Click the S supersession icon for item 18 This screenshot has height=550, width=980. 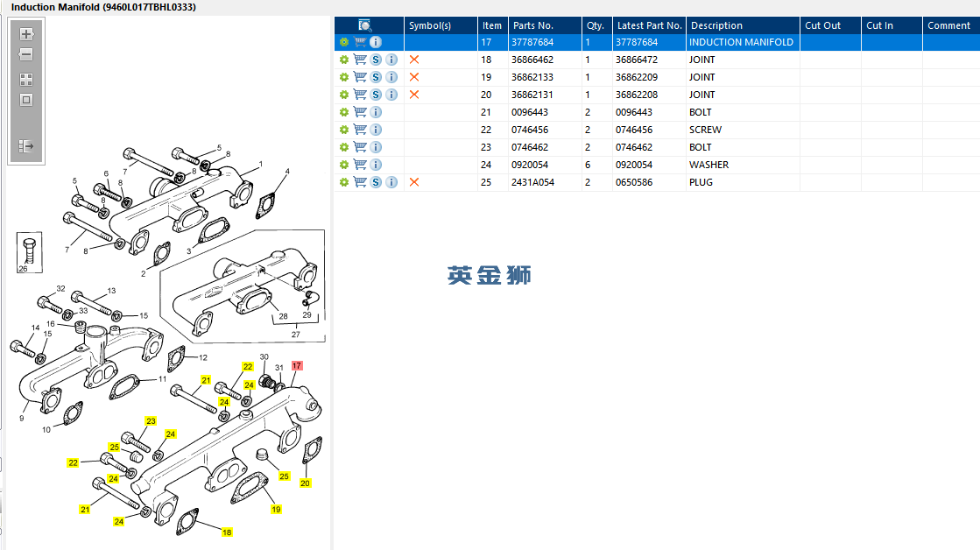coord(376,60)
